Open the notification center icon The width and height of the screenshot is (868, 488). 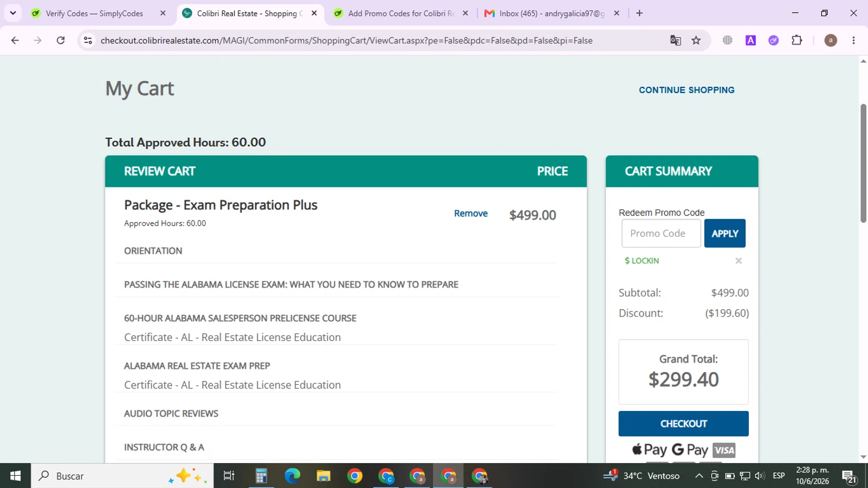[849, 476]
